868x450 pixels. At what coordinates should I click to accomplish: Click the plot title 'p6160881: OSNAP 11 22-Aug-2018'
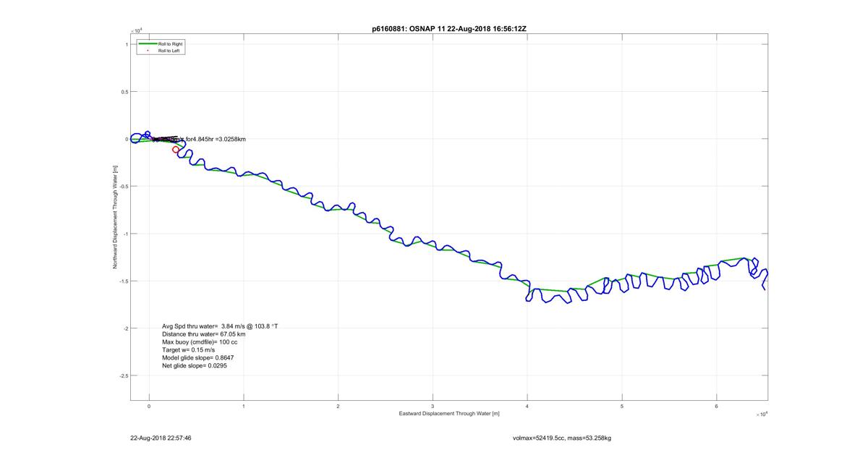pos(448,28)
